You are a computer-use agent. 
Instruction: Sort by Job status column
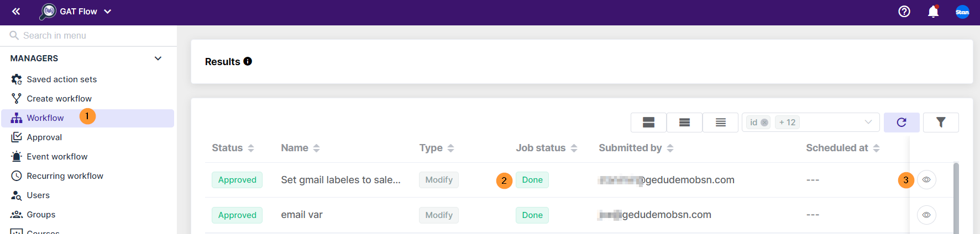pyautogui.click(x=574, y=148)
